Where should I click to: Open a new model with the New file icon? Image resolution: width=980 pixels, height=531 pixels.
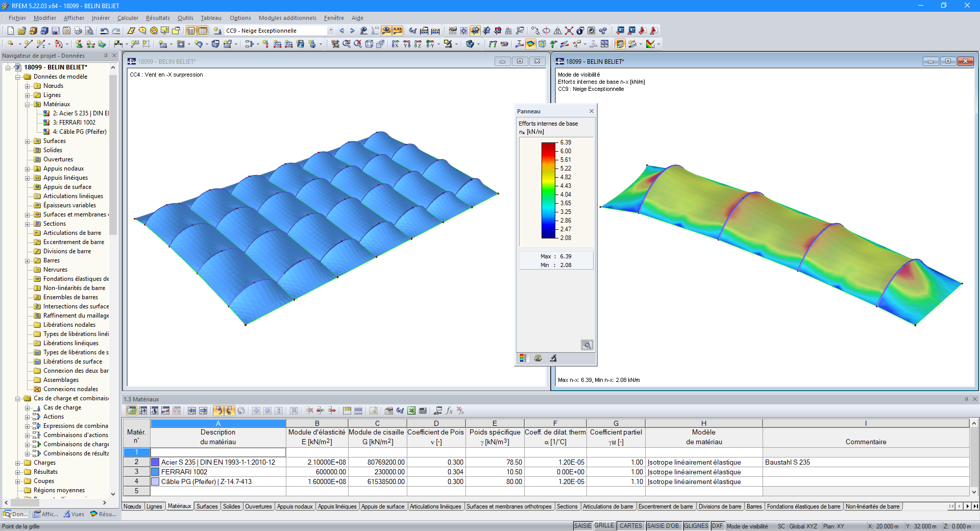pyautogui.click(x=10, y=31)
